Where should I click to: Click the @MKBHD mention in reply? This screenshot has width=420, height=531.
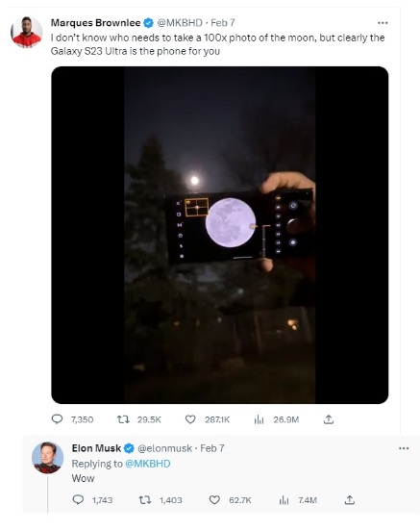148,464
